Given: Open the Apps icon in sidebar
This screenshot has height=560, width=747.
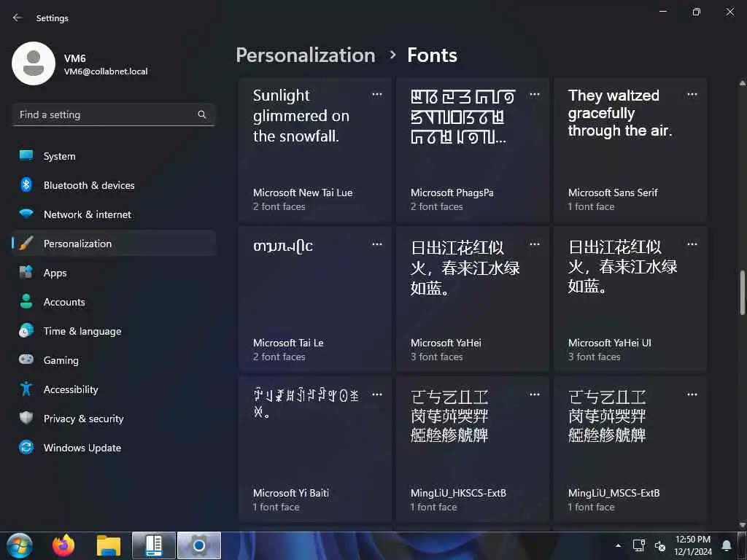Looking at the screenshot, I should coord(26,273).
